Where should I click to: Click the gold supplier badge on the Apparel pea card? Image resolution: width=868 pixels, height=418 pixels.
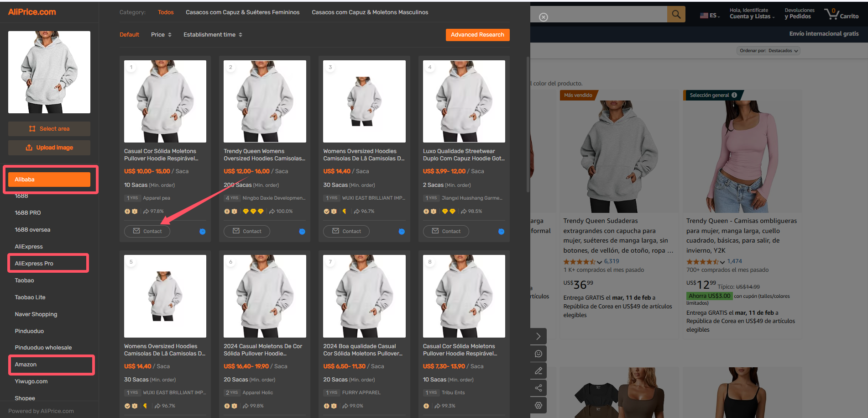coord(127,212)
